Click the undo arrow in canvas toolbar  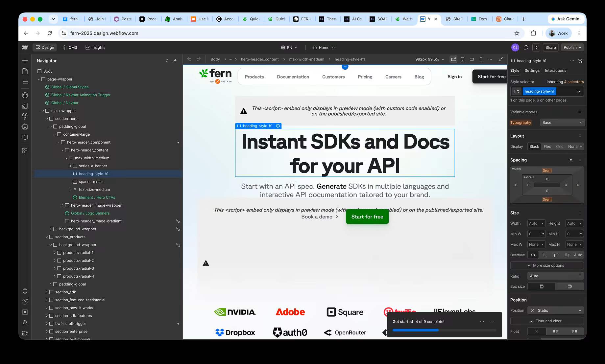189,59
